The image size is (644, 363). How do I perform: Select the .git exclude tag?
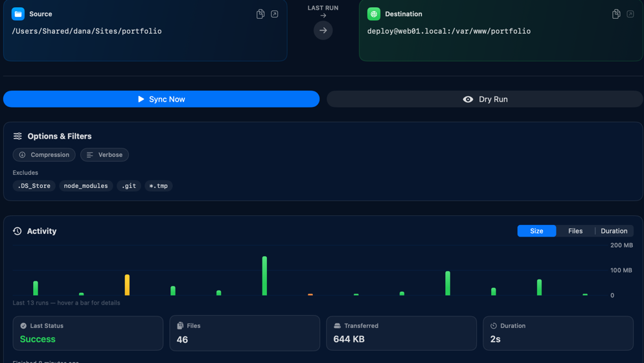tap(129, 186)
